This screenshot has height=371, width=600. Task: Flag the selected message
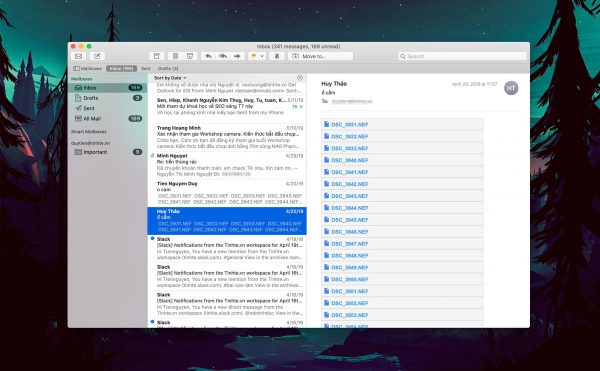pos(253,56)
